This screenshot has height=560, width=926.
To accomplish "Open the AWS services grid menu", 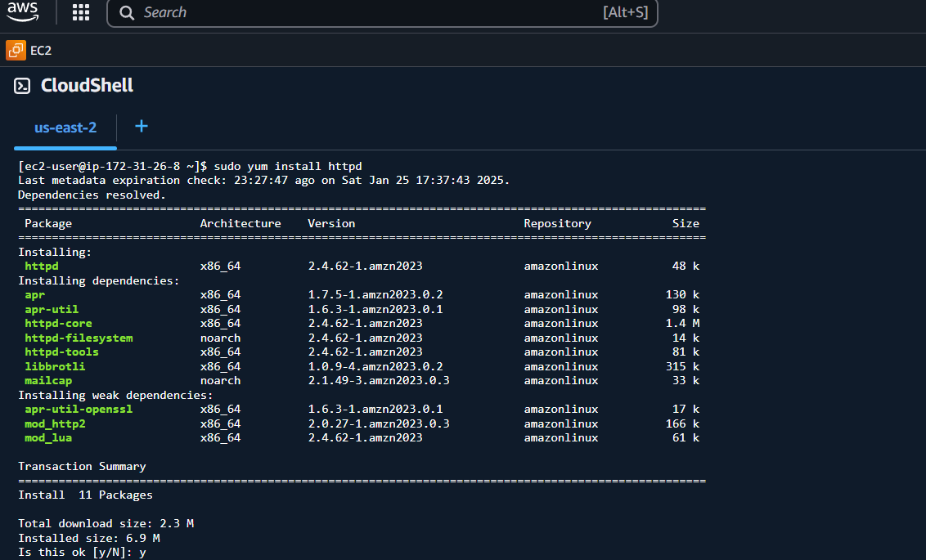I will 81,12.
